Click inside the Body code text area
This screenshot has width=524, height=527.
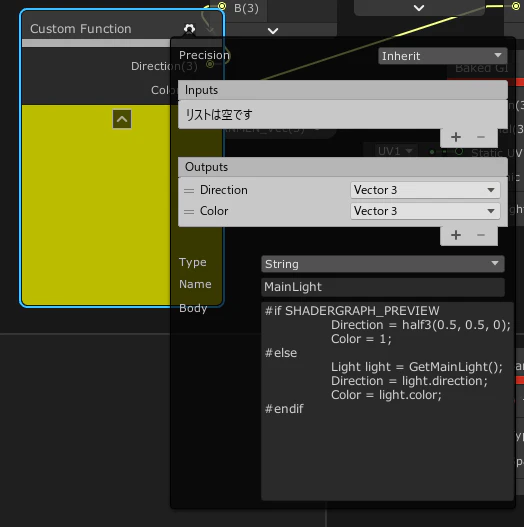click(x=387, y=401)
